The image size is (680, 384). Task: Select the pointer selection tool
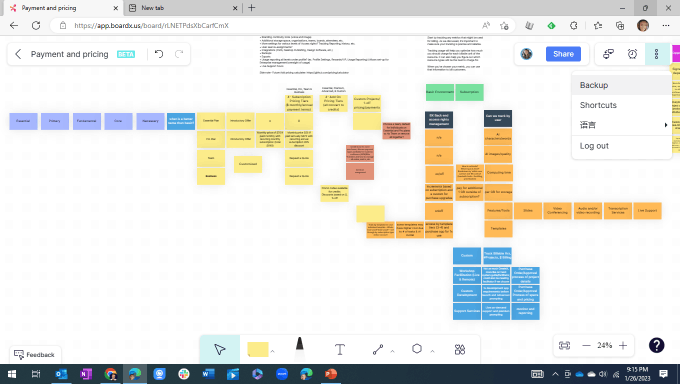coord(220,349)
